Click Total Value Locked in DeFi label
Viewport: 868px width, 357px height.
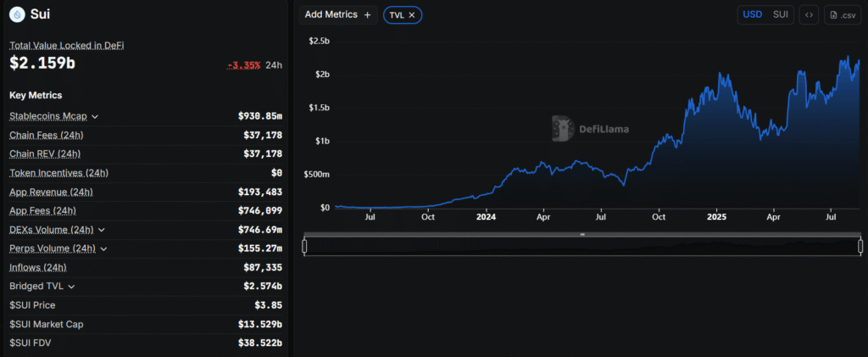[x=66, y=46]
